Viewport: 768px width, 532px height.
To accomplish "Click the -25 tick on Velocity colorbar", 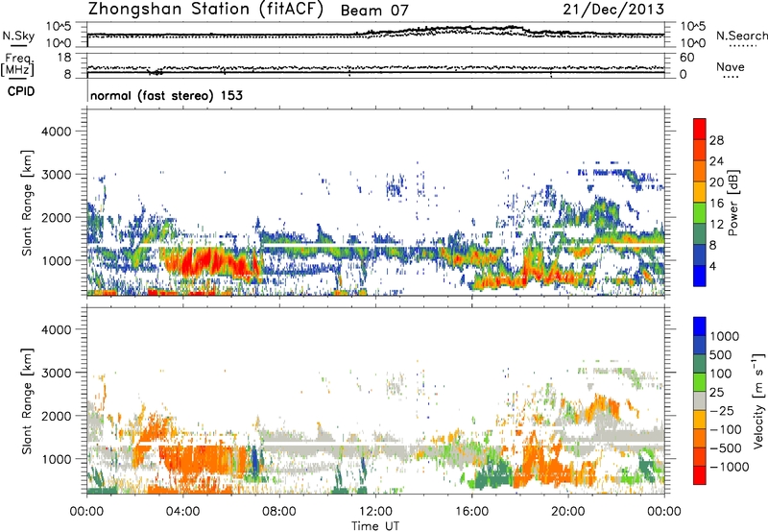I will [x=722, y=411].
